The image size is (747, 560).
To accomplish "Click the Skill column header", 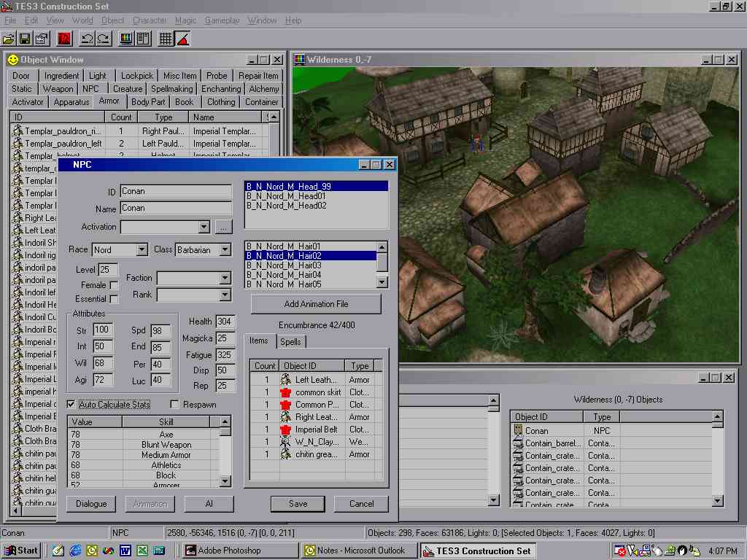I will 166,422.
